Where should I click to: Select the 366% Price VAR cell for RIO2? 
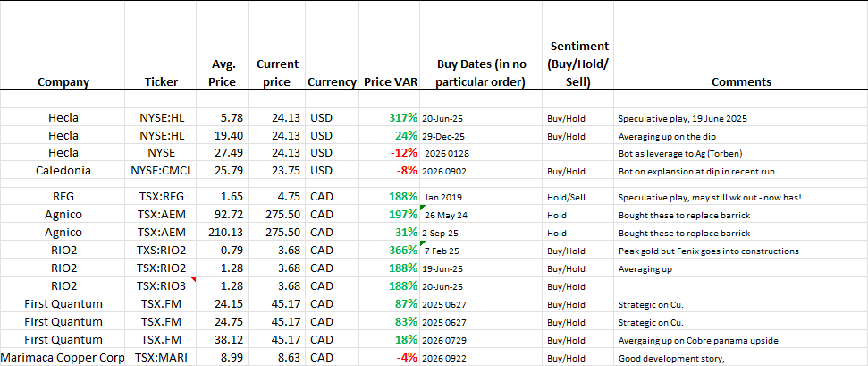pyautogui.click(x=390, y=251)
